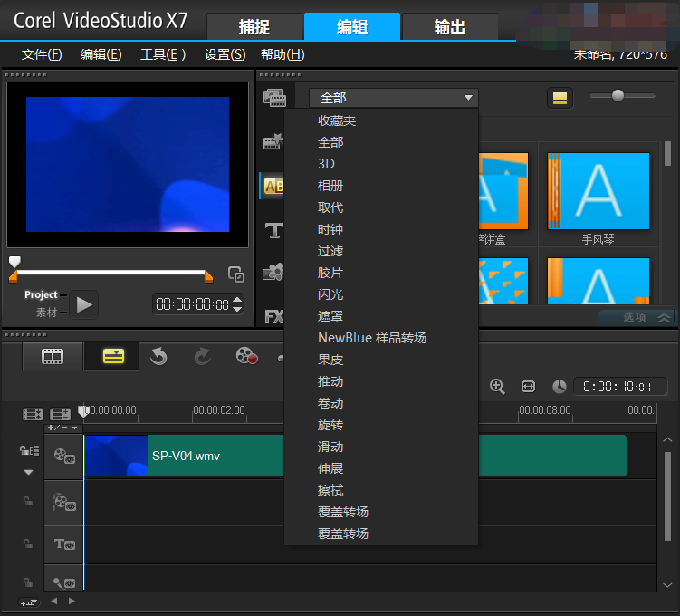Switch to Storyboard view icon
Viewport: 680px width, 616px height.
(53, 357)
